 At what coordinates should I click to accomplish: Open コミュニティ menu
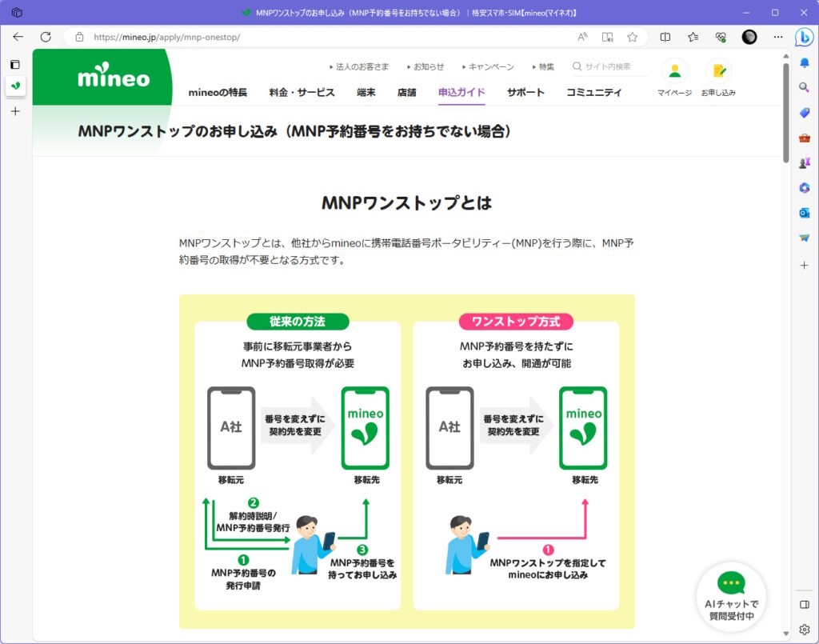(594, 93)
